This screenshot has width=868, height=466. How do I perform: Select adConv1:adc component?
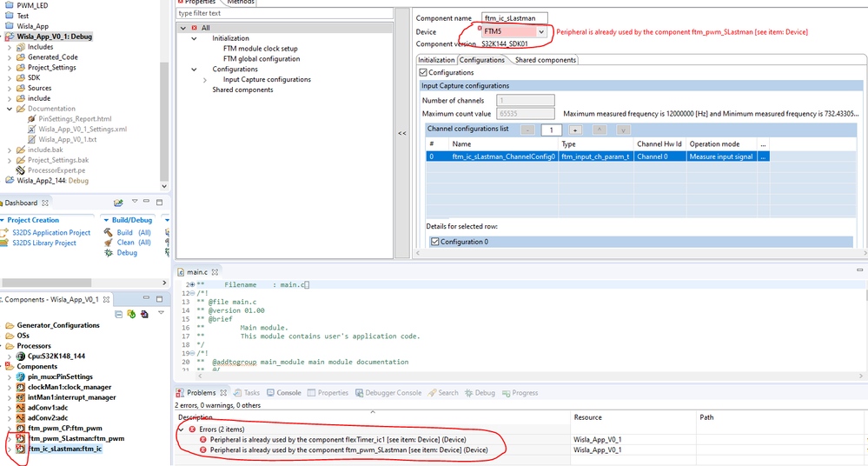click(x=48, y=408)
